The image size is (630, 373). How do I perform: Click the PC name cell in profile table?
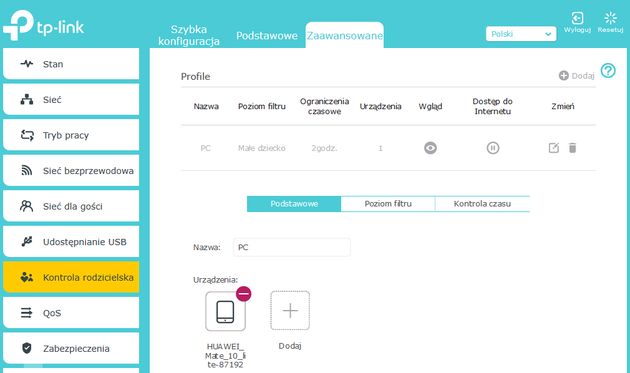tap(206, 148)
